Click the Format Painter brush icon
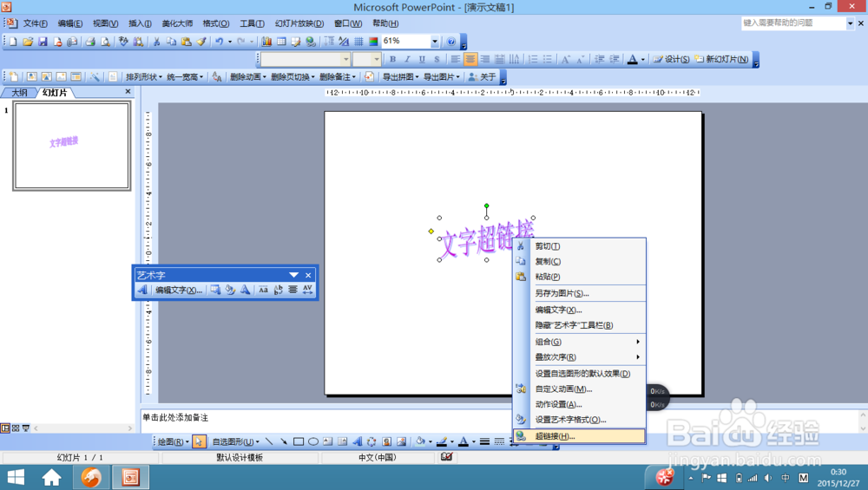 click(x=201, y=42)
